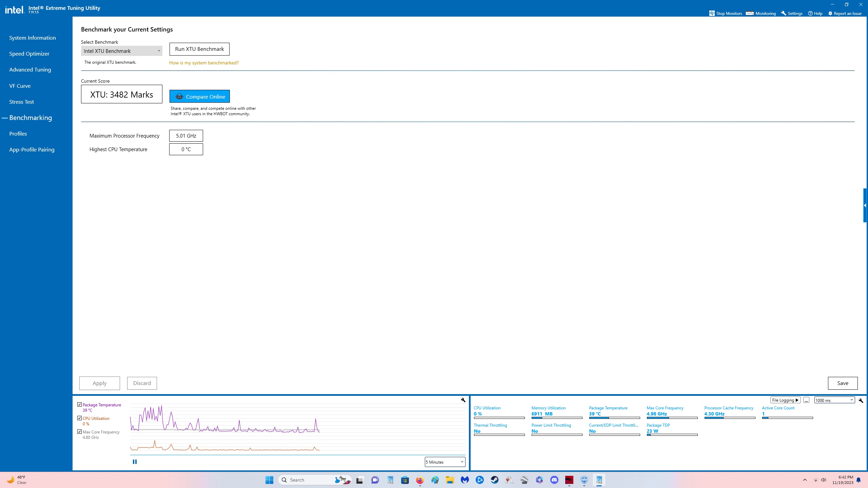The width and height of the screenshot is (868, 488).
Task: Click Highest CPU Temperature value field
Action: point(186,149)
